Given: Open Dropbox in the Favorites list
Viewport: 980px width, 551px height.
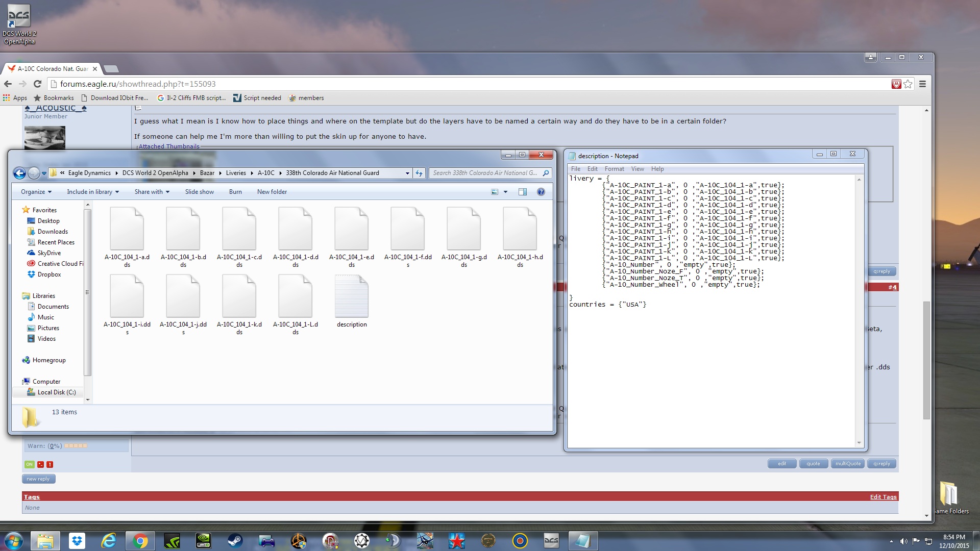Looking at the screenshot, I should pyautogui.click(x=49, y=274).
